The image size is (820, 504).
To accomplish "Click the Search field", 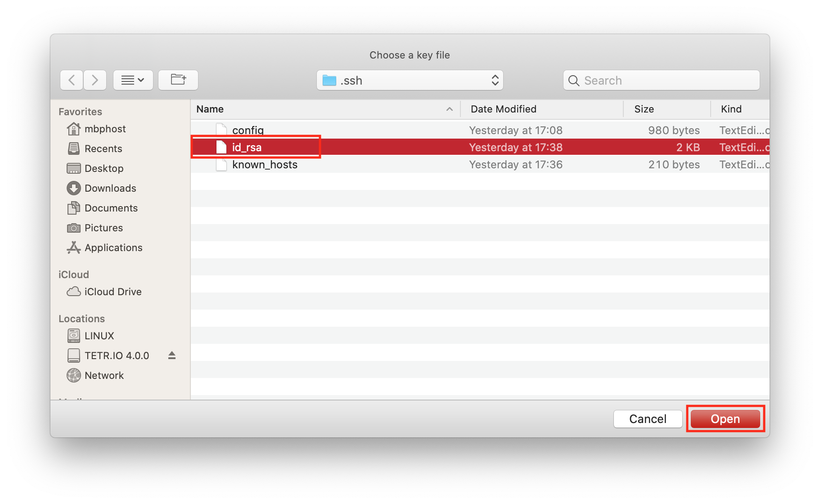I will 662,80.
